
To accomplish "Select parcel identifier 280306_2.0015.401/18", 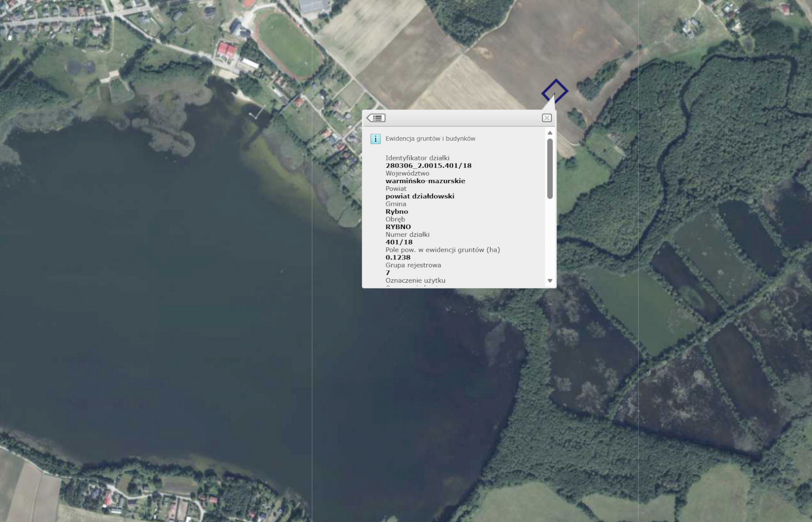I will coord(428,165).
